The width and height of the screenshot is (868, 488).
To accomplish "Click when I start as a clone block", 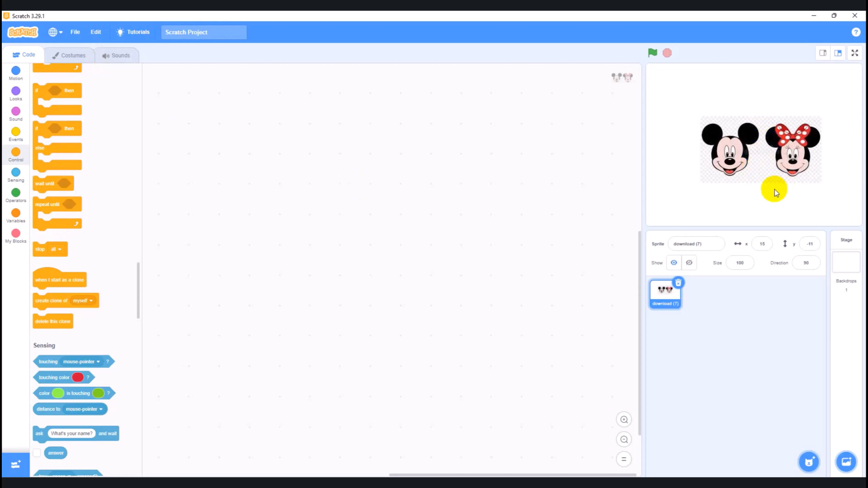I will (59, 279).
